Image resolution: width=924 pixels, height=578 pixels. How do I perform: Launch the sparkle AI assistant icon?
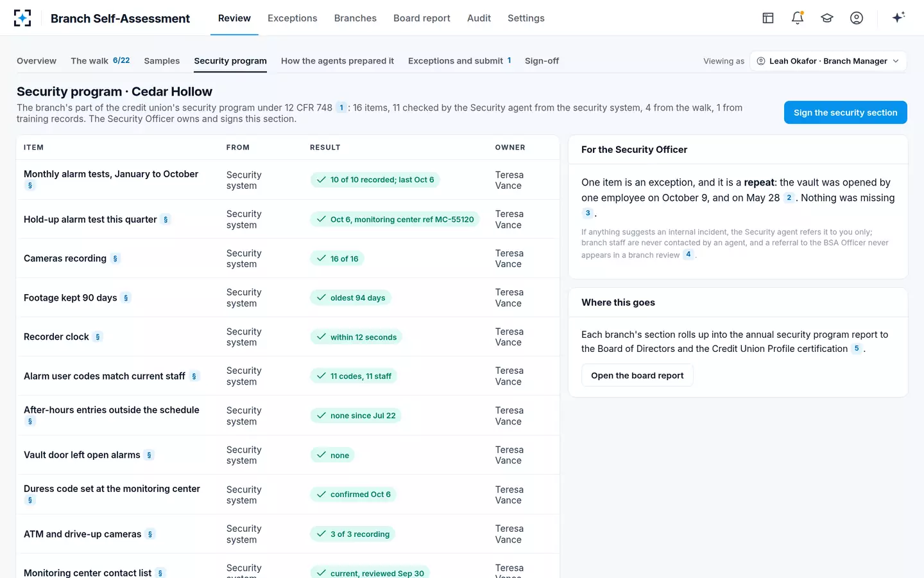click(x=898, y=17)
